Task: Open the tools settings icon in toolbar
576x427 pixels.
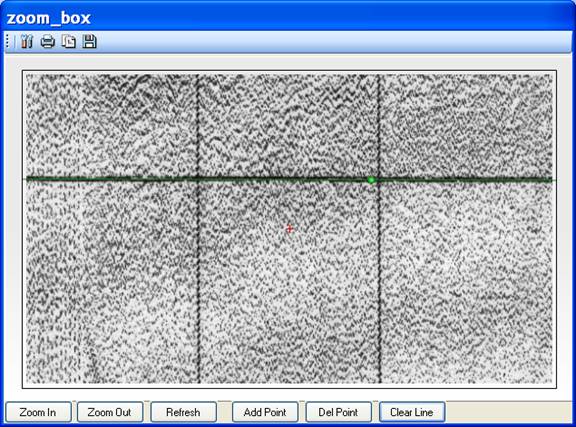Action: [x=26, y=41]
